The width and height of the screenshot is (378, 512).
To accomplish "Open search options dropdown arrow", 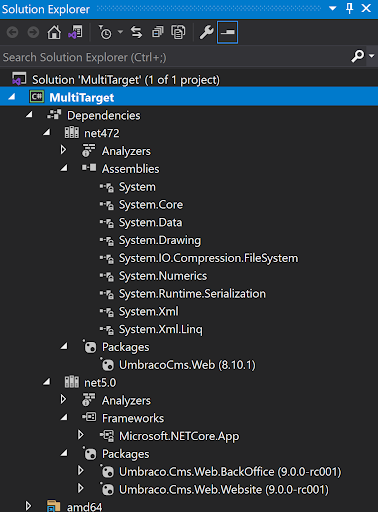I will tap(371, 56).
